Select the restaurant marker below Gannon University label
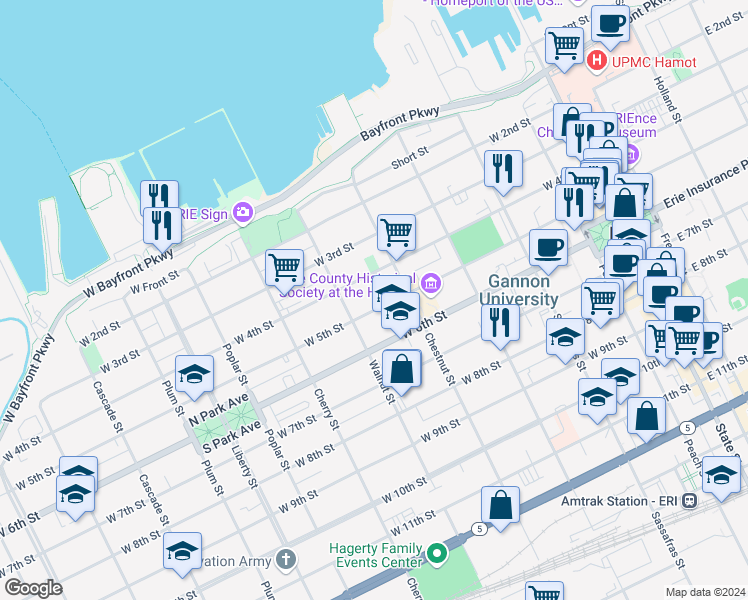Screen dimensions: 748x600 498,323
